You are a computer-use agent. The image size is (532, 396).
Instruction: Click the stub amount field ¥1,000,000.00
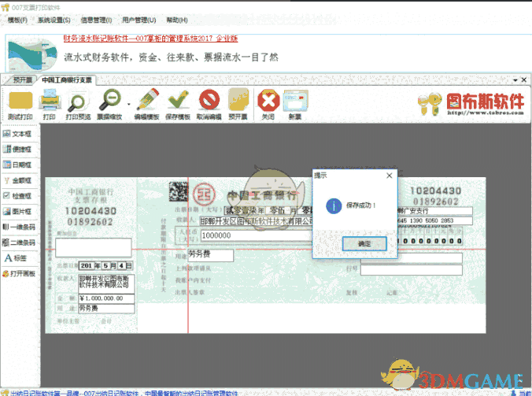click(x=106, y=298)
